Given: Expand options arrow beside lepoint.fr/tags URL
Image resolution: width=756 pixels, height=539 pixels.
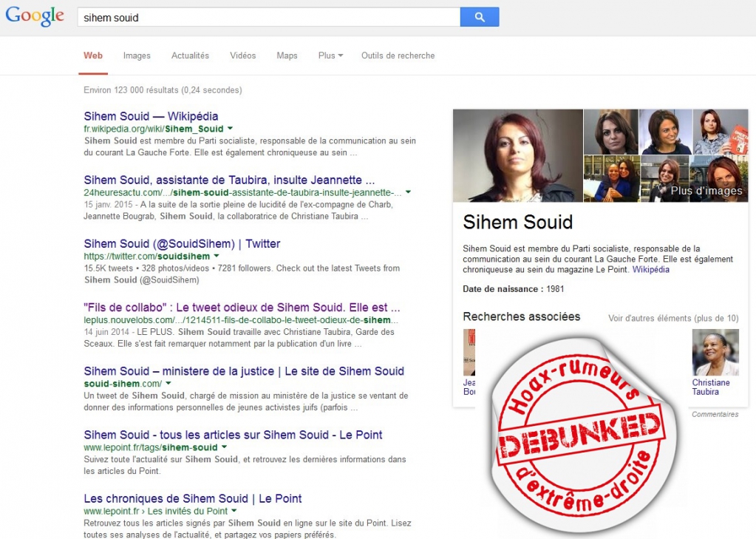Looking at the screenshot, I should tap(224, 447).
